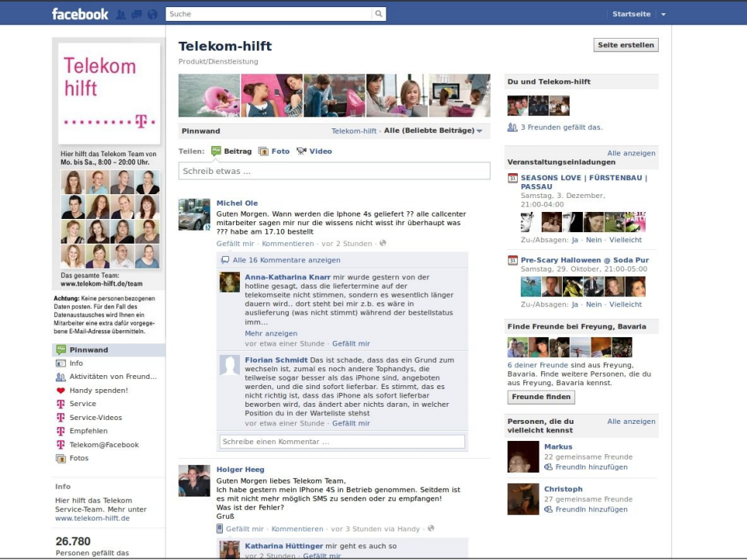
Task: Click add-friend icon next to Markus
Action: (548, 467)
